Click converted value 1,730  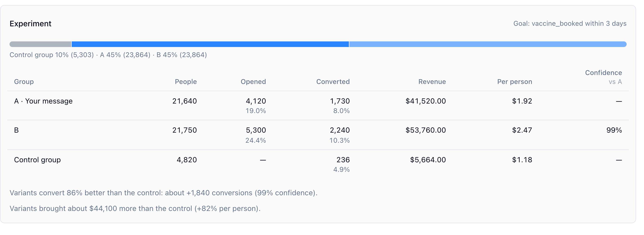point(340,101)
